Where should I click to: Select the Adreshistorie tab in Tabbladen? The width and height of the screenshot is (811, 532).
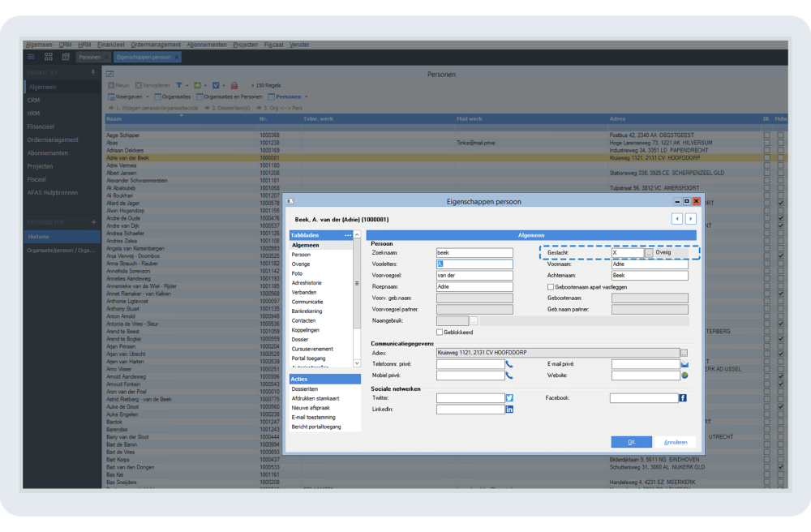pyautogui.click(x=307, y=283)
